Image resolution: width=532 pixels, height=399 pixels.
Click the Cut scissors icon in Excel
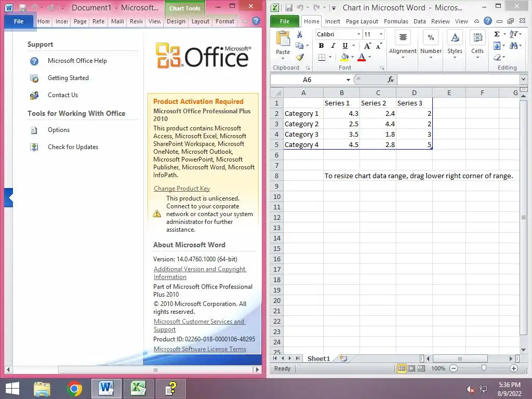coord(299,34)
